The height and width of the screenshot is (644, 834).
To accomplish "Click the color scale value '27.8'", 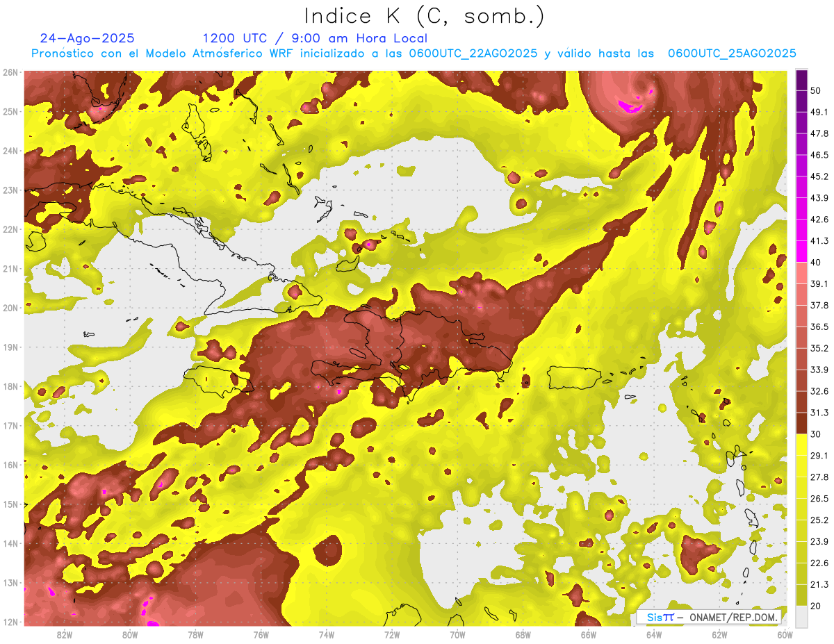I will pyautogui.click(x=819, y=477).
